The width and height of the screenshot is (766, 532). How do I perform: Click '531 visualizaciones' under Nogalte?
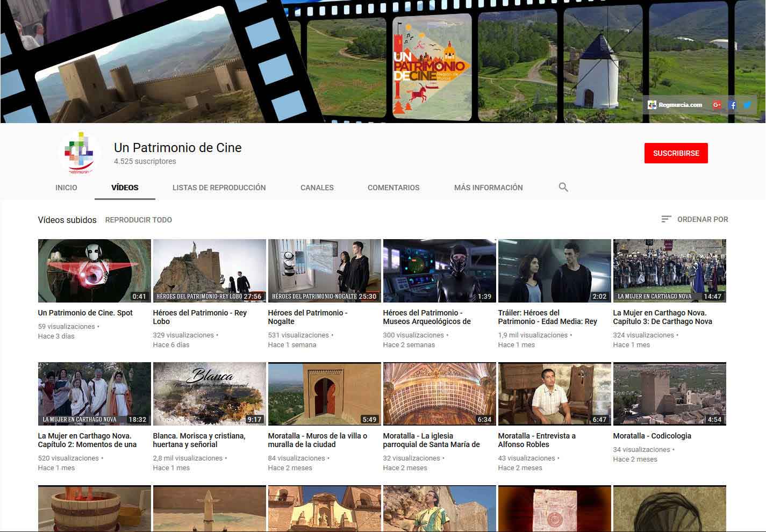[298, 335]
